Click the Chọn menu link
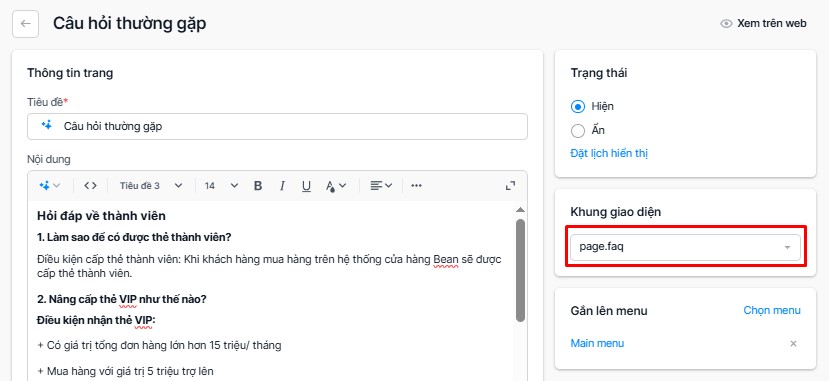Screen dimensions: 829x381 pyautogui.click(x=772, y=310)
